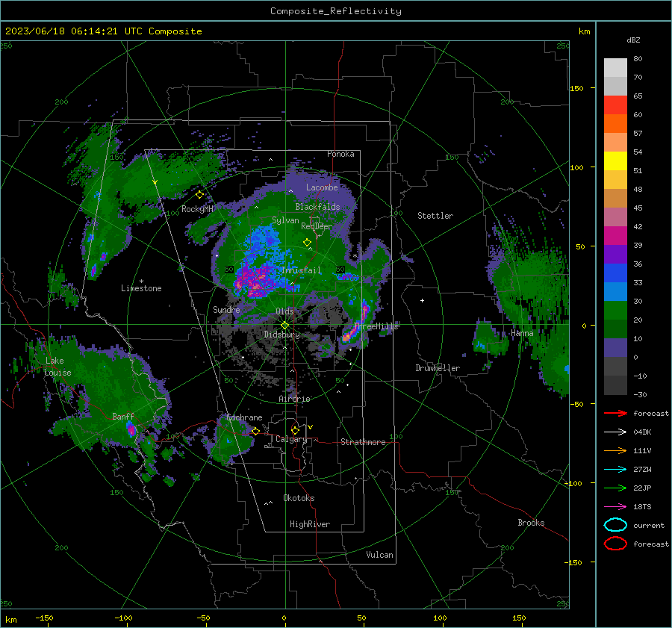
Task: Click the Brooks town label
Action: click(x=531, y=523)
